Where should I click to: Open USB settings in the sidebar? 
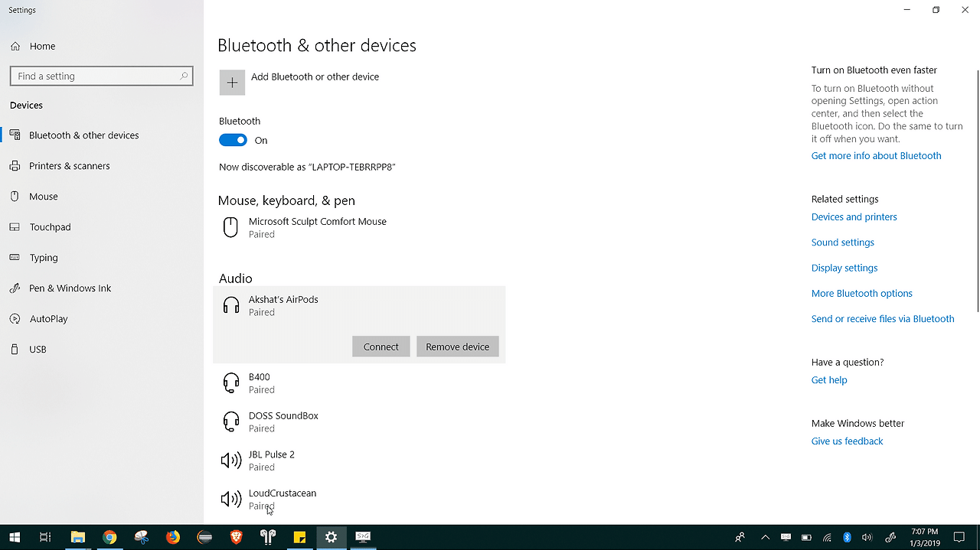point(38,350)
